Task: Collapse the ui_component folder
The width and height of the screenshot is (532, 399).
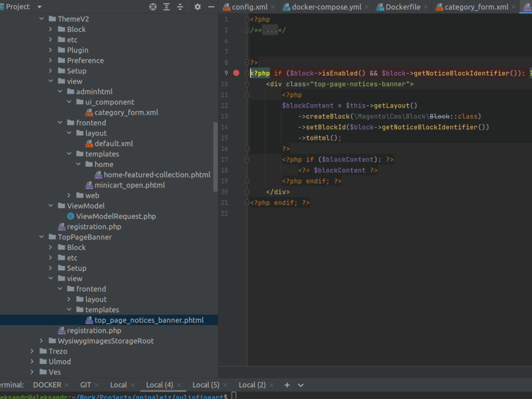Action: click(x=69, y=102)
